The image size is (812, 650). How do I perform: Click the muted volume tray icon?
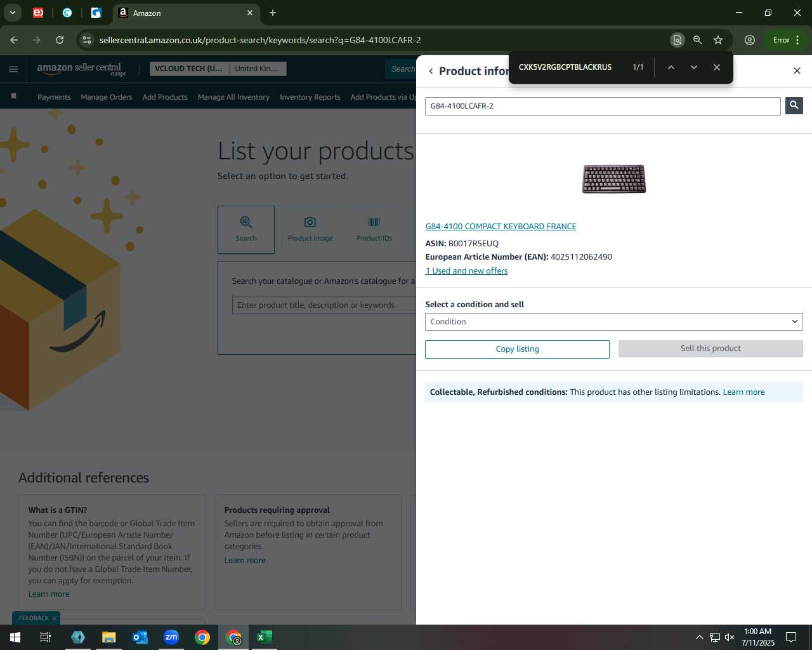(x=730, y=637)
